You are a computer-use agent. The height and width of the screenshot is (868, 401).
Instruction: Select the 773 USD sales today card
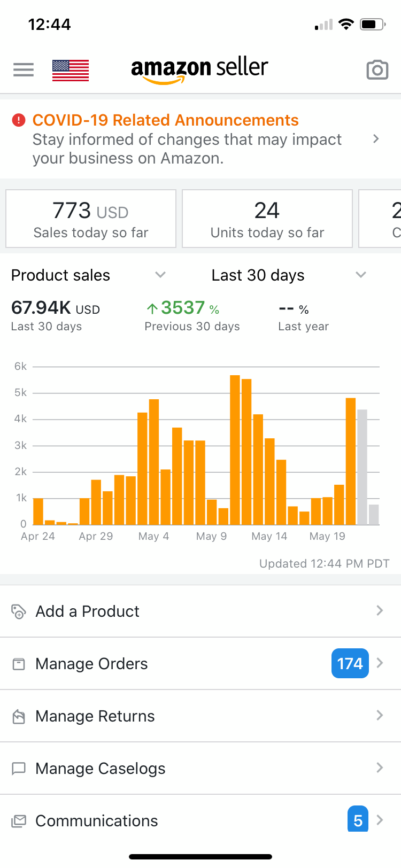click(x=91, y=219)
